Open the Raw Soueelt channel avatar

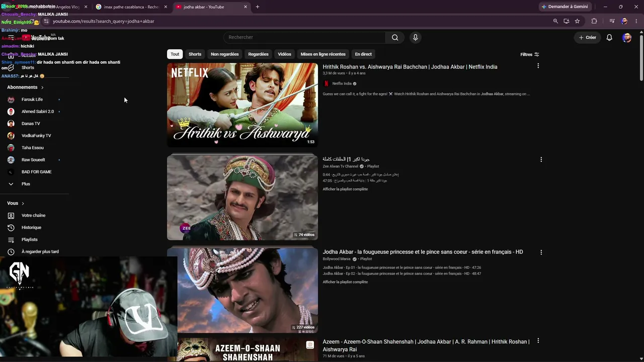(11, 160)
